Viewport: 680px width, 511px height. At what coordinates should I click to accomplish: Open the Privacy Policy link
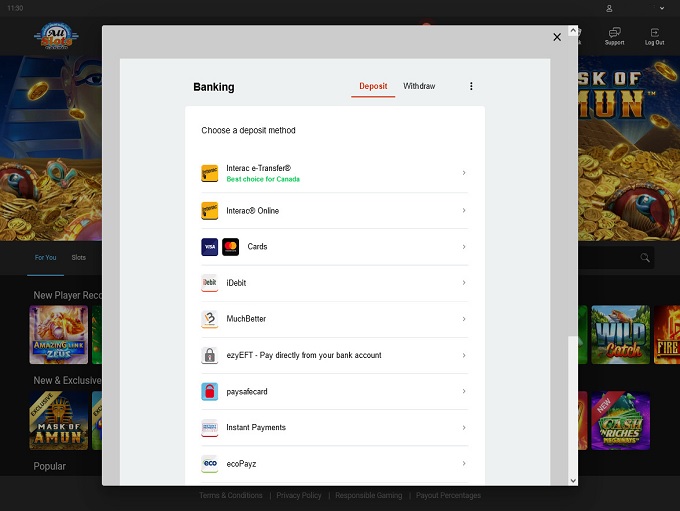click(x=299, y=495)
